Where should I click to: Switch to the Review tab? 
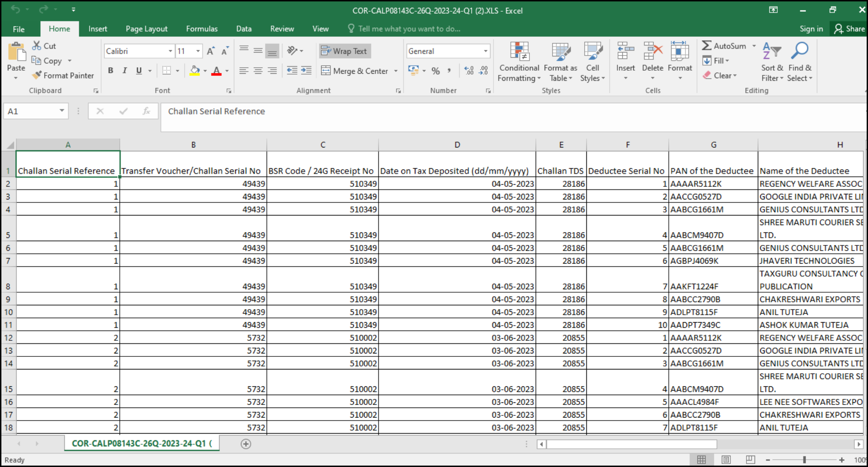(282, 29)
